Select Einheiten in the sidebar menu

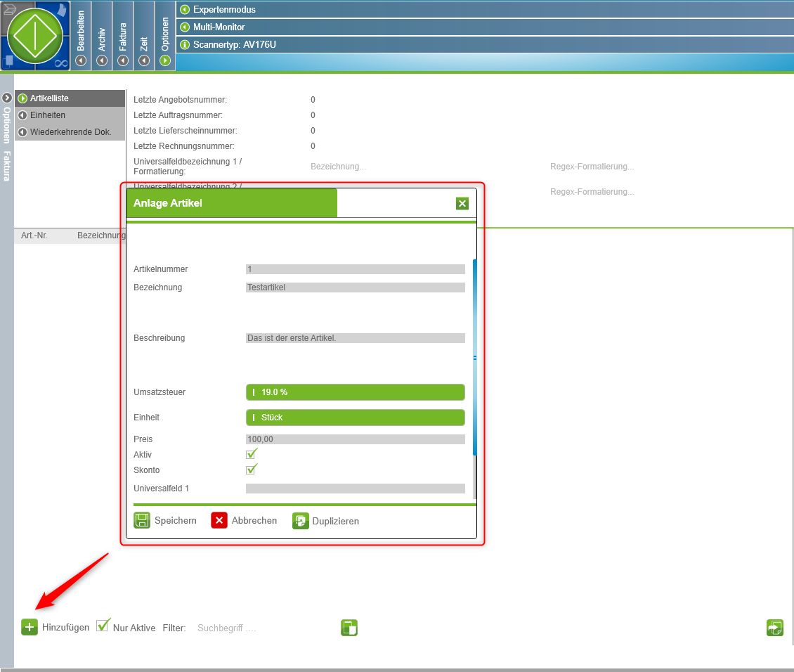48,115
